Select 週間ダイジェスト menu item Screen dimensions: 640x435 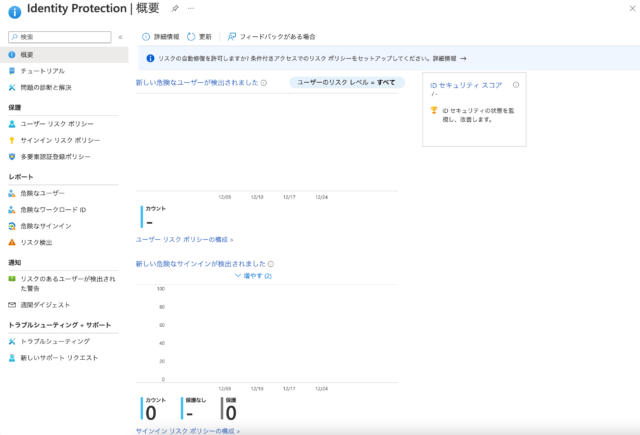[45, 305]
